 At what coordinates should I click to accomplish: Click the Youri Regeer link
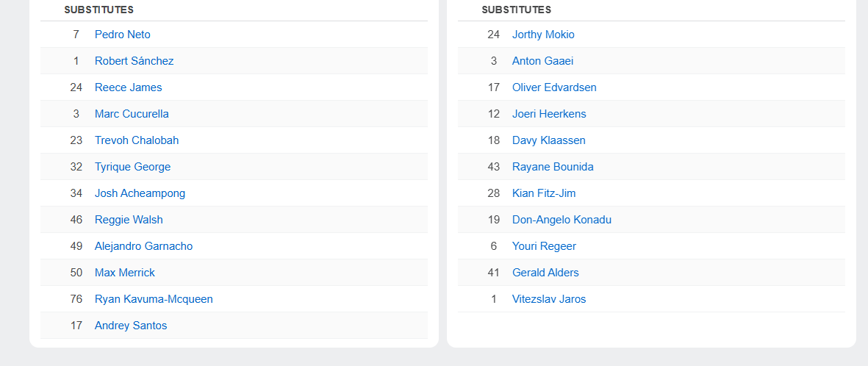(544, 246)
